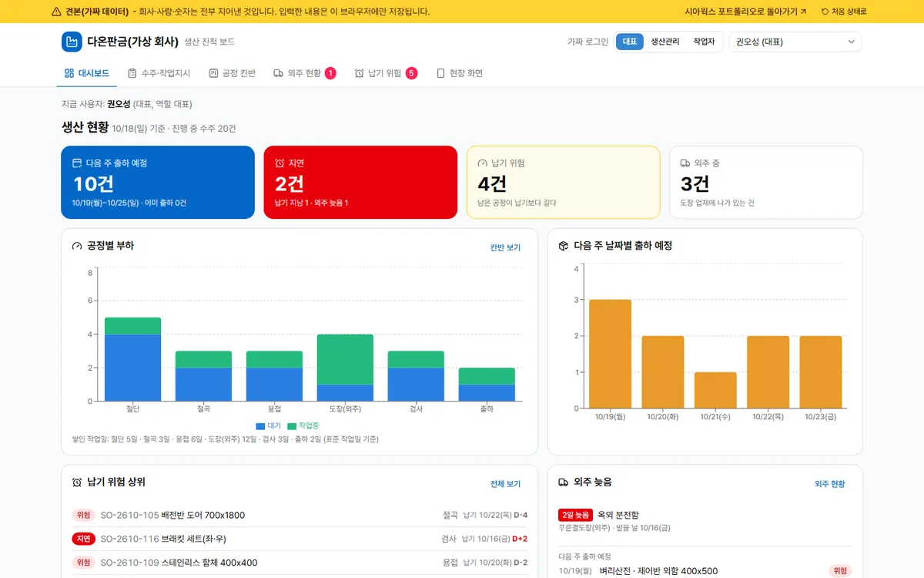The image size is (924, 578).
Task: Click the 도장(외주) green 작업중 bar segment
Action: point(346,359)
